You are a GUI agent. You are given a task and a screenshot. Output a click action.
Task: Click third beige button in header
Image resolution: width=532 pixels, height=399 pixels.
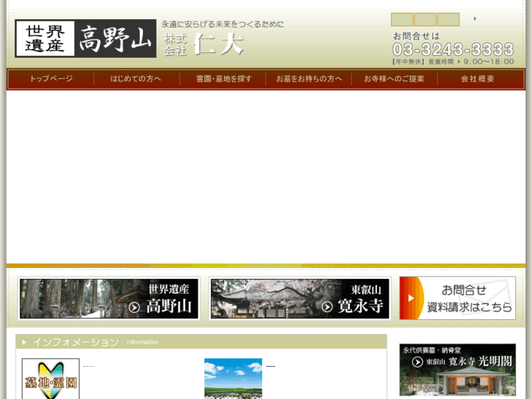448,19
